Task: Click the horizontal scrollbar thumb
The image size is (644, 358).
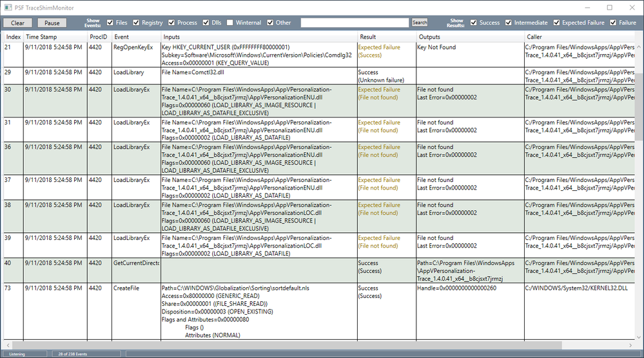Action: 287,345
